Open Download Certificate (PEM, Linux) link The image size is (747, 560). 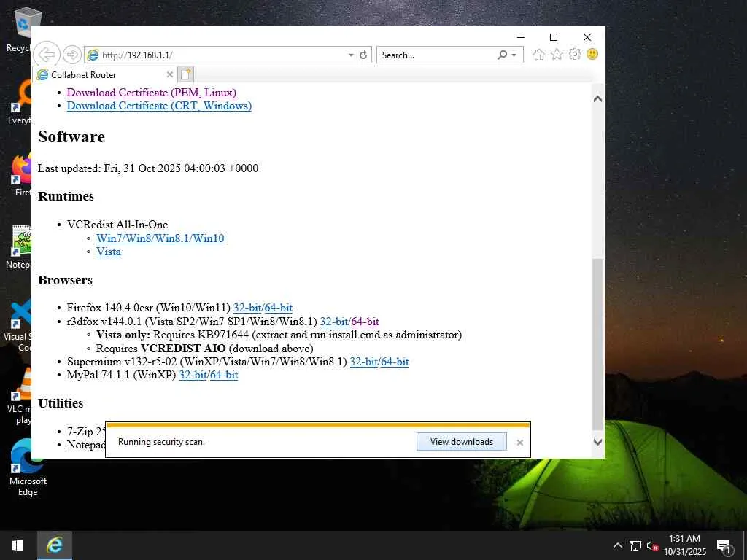coord(152,93)
